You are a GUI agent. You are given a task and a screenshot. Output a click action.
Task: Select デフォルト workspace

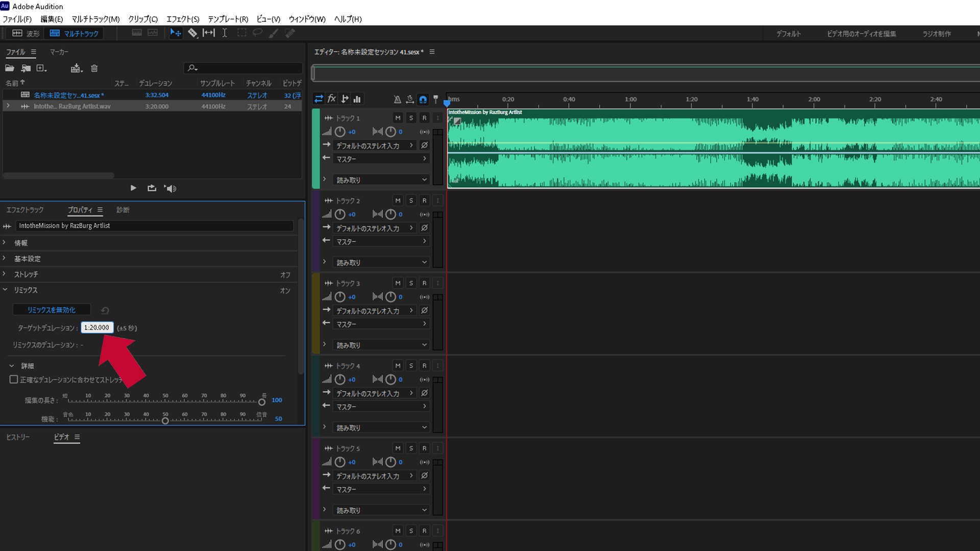click(789, 34)
